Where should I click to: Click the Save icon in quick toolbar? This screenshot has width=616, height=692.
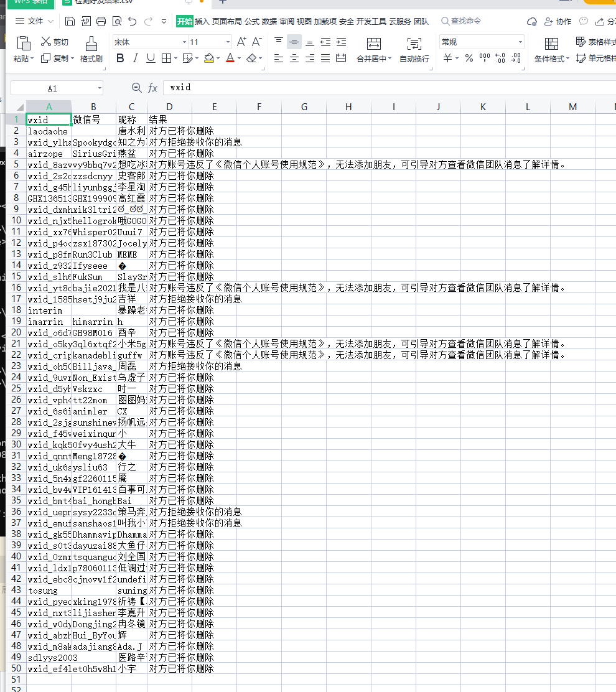point(70,21)
